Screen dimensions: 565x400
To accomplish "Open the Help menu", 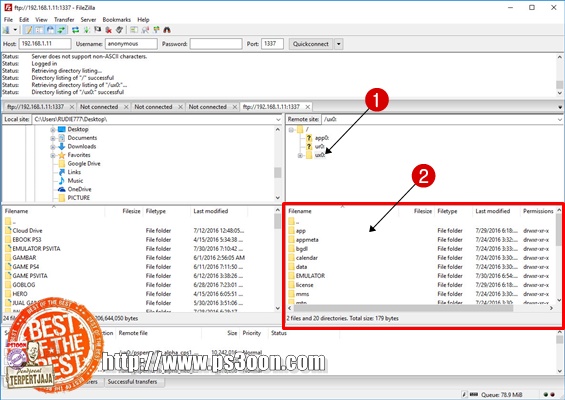I will (x=143, y=19).
